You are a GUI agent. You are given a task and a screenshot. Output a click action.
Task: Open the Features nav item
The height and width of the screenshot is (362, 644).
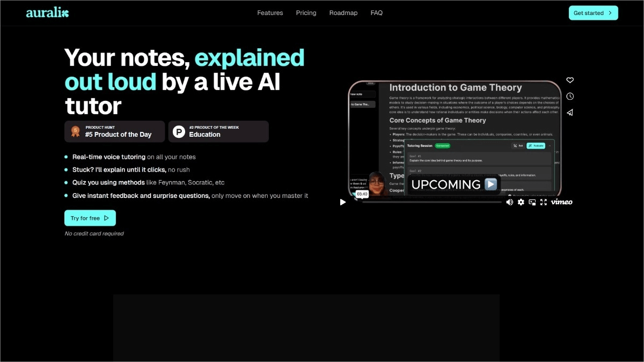coord(270,13)
